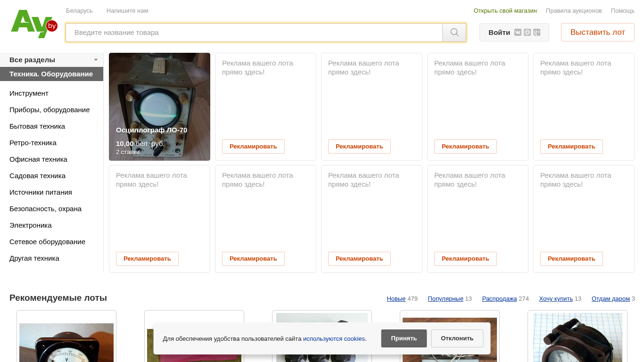Open the Беларусь region link
The image size is (644, 362).
(x=79, y=11)
